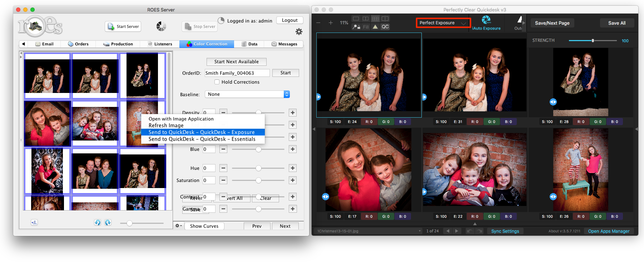Viewport: 644px width, 271px height.
Task: Toggle the QC mode button
Action: coord(385,27)
